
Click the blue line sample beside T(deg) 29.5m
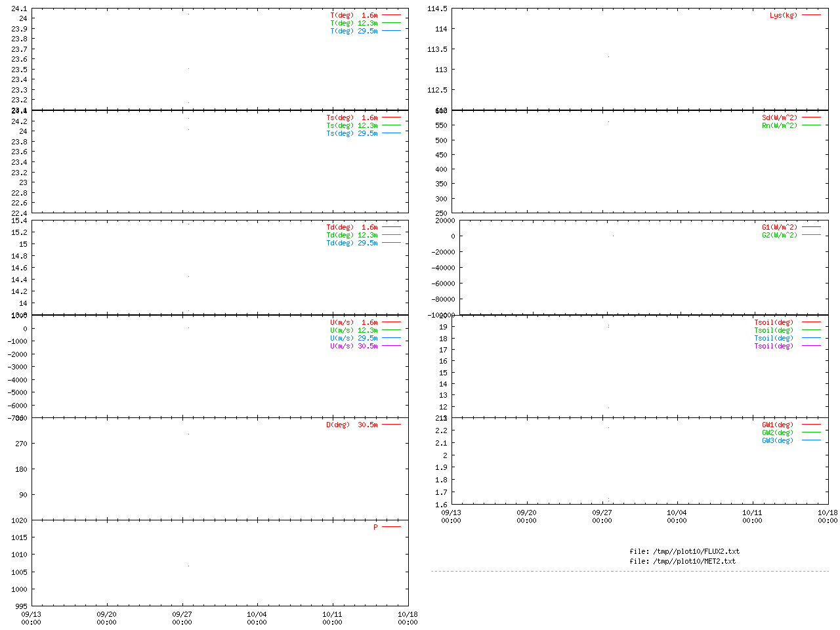pyautogui.click(x=391, y=31)
